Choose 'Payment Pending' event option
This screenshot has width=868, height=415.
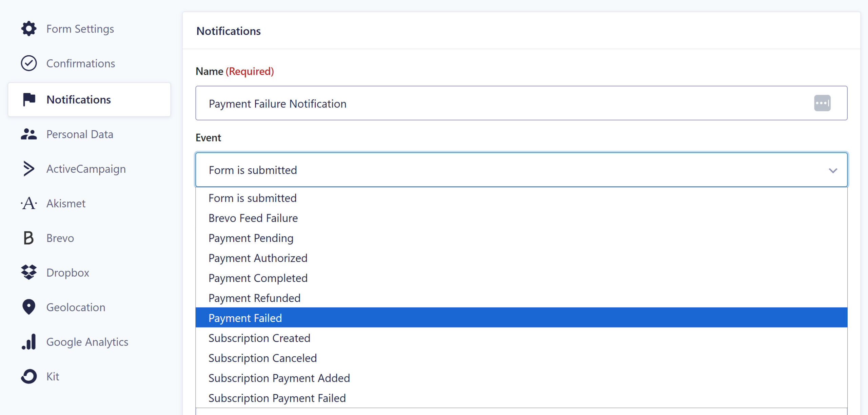click(521, 238)
